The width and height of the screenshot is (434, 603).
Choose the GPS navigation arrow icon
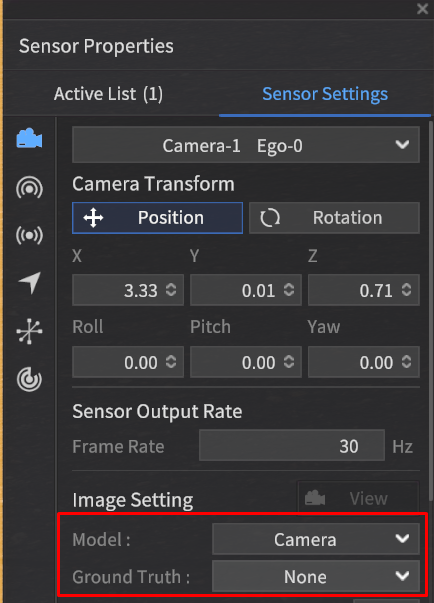(30, 283)
